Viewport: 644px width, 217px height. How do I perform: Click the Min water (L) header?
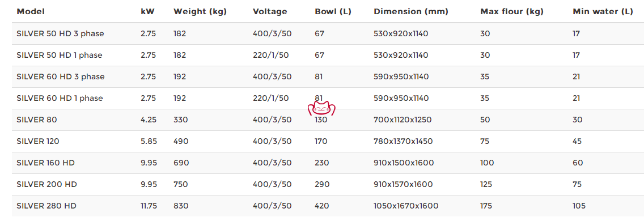(x=603, y=12)
